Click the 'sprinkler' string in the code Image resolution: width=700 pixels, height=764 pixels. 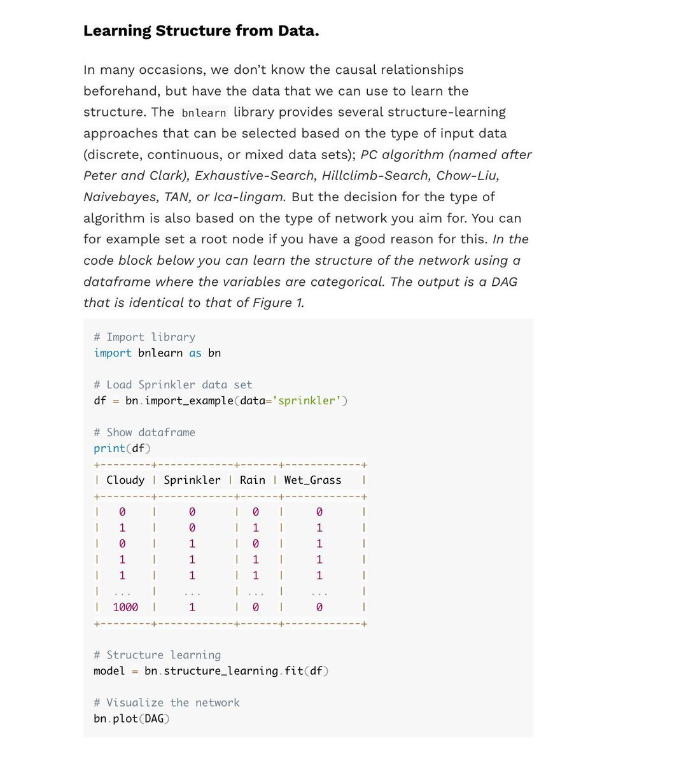coord(307,400)
